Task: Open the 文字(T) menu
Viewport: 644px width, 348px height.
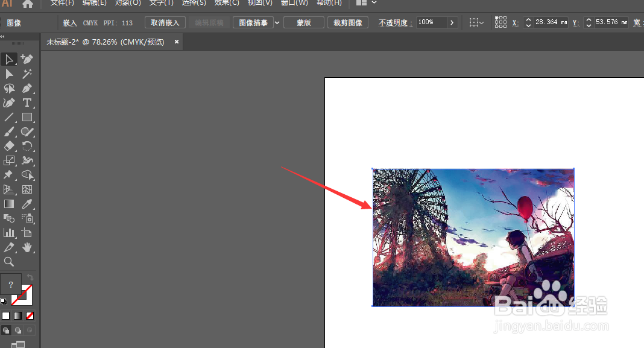Action: coord(162,3)
